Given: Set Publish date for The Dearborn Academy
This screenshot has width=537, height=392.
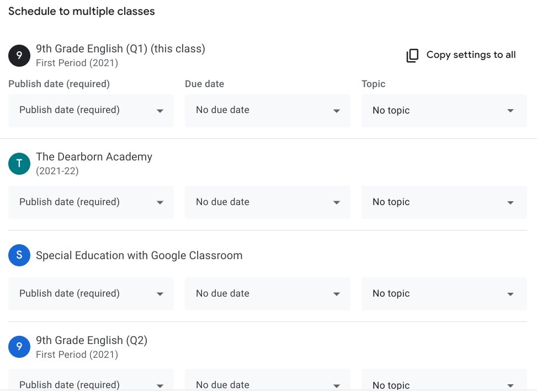Looking at the screenshot, I should pyautogui.click(x=91, y=202).
